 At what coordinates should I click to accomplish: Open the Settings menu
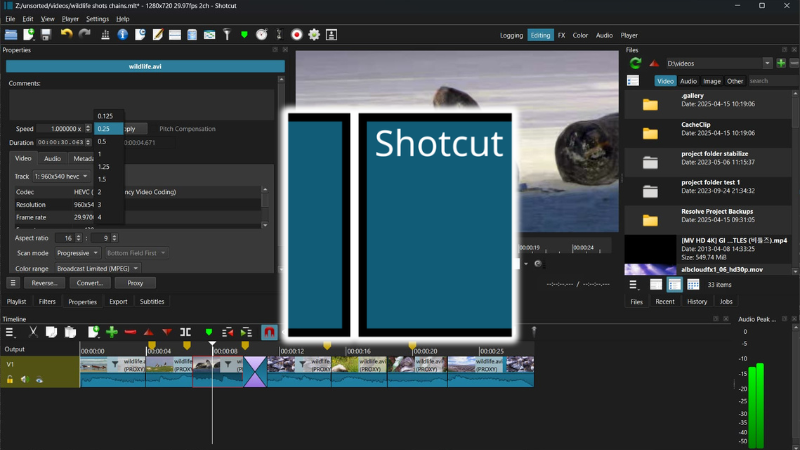pyautogui.click(x=97, y=19)
